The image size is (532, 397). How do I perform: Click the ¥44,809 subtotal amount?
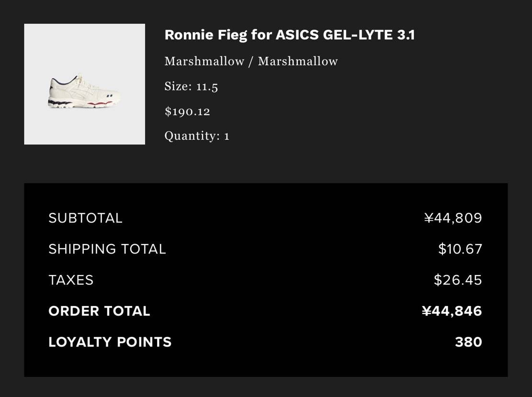(453, 218)
